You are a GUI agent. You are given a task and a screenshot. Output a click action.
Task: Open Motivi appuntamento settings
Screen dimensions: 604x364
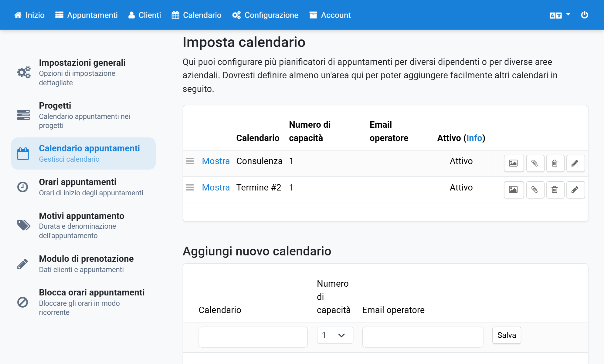click(83, 225)
